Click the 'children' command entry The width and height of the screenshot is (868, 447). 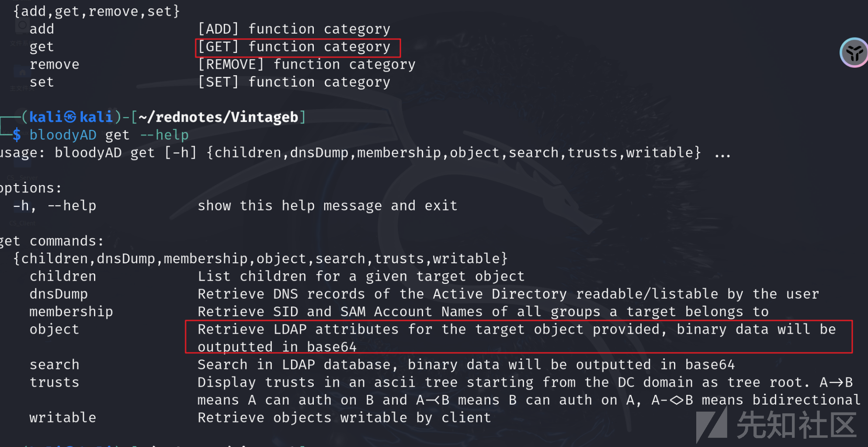point(63,276)
